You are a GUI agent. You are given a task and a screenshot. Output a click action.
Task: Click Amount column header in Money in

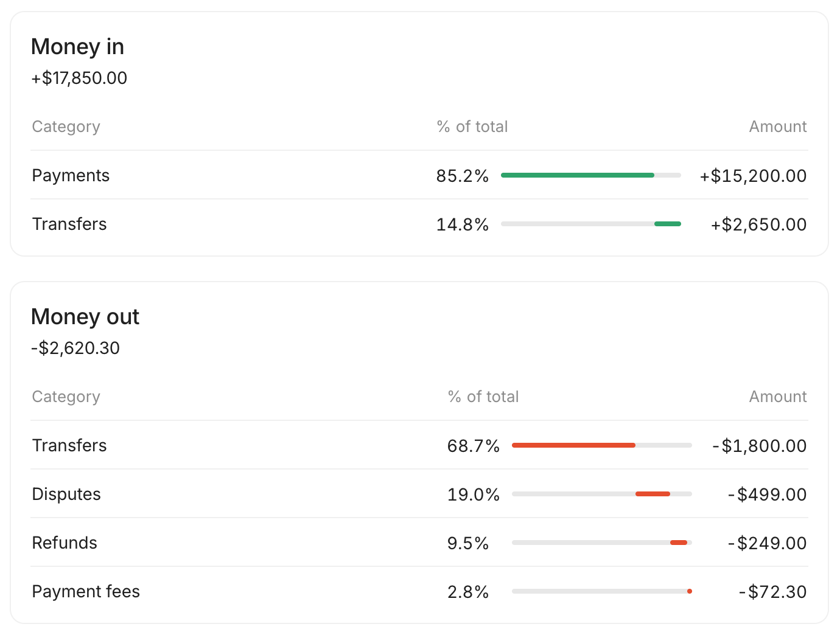[778, 127]
